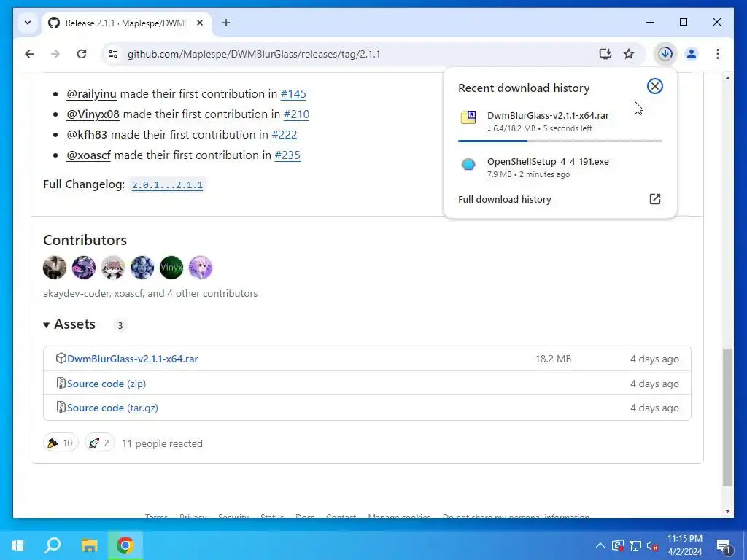Download Source code (tar.gz)
747x560 pixels.
(112, 408)
